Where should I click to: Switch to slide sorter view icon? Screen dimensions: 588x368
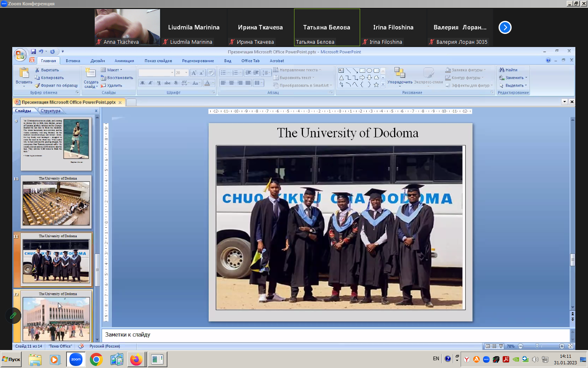[494, 346]
